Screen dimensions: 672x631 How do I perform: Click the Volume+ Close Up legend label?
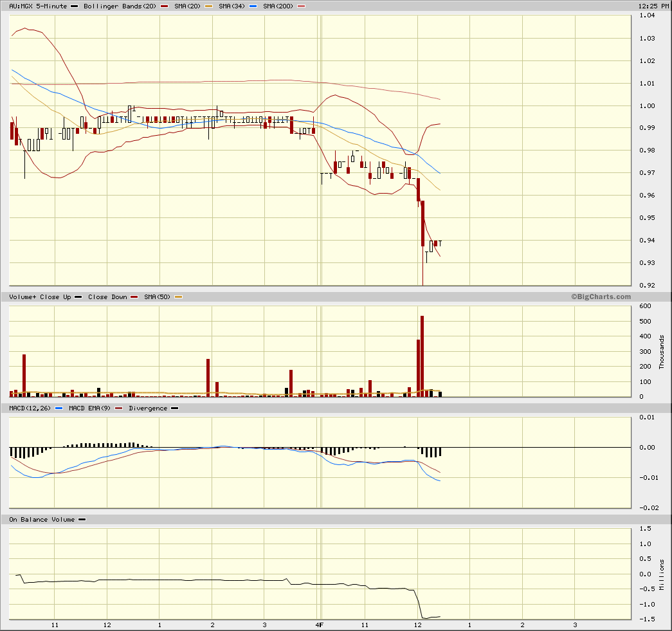click(40, 297)
